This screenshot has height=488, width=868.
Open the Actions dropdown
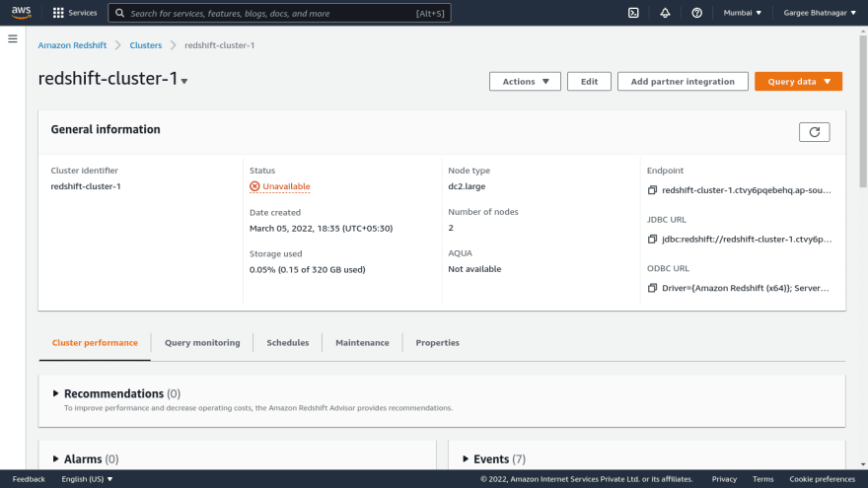[525, 82]
